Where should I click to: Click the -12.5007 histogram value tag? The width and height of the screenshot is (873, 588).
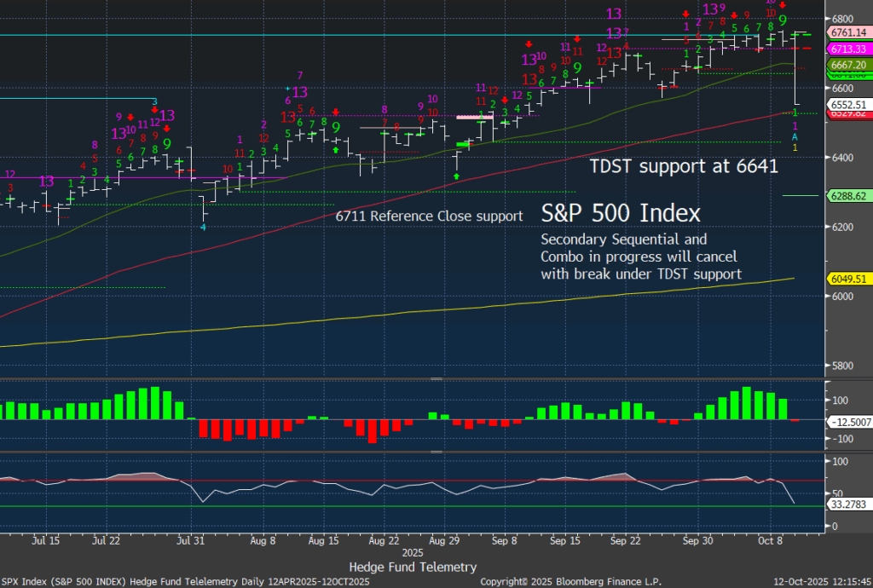[x=847, y=421]
